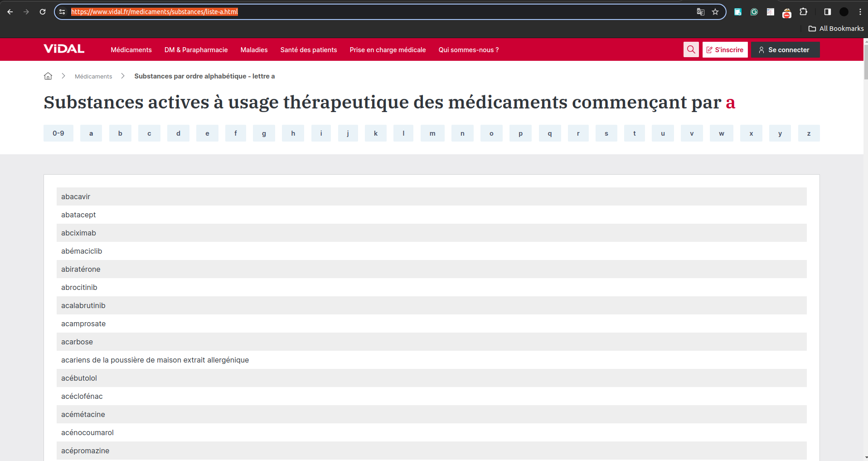
Task: Open the Médicaments menu
Action: point(131,50)
